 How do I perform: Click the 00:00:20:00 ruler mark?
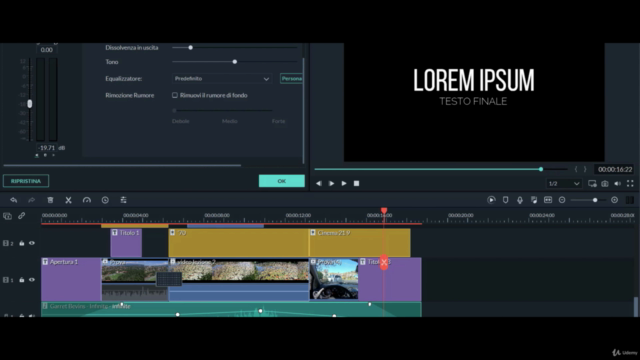pos(460,215)
